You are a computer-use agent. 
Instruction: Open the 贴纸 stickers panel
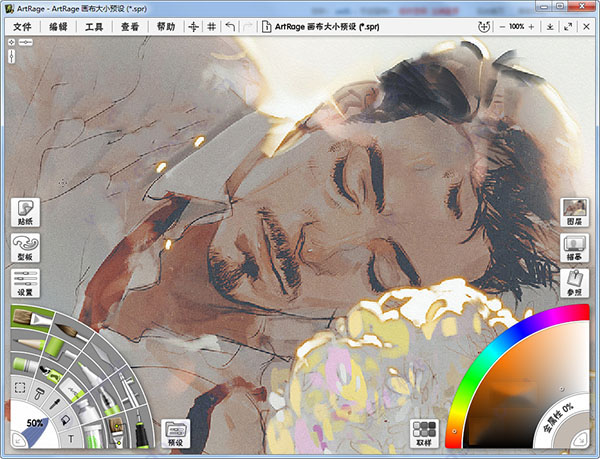pos(25,212)
